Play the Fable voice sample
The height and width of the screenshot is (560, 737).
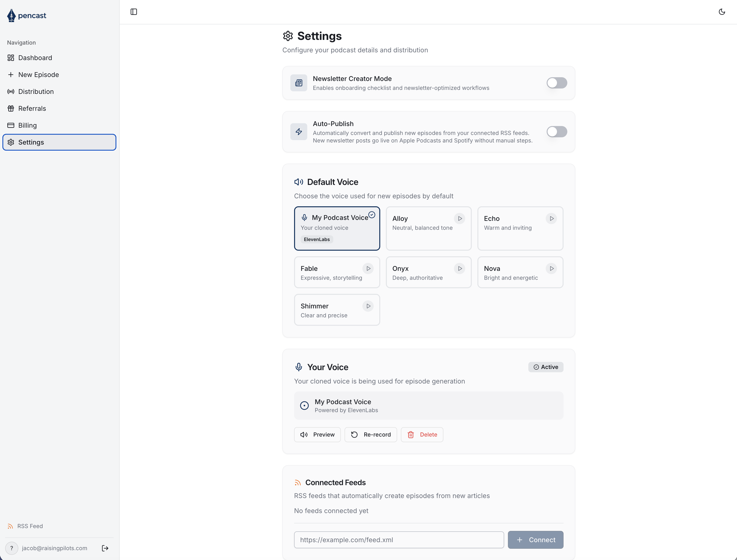(368, 269)
